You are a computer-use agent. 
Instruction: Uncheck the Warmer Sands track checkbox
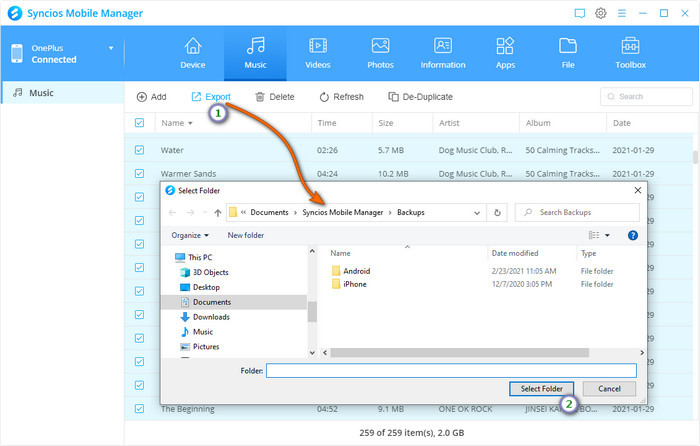click(139, 173)
